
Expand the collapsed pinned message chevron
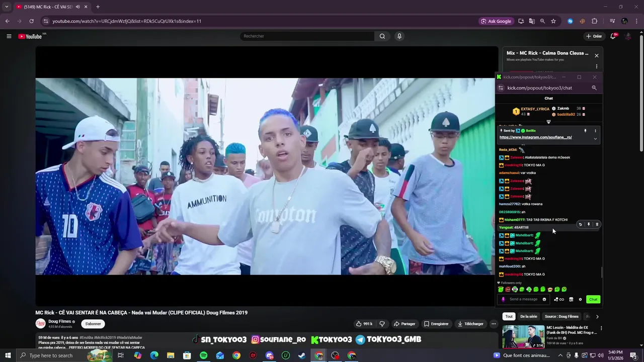pos(595,139)
